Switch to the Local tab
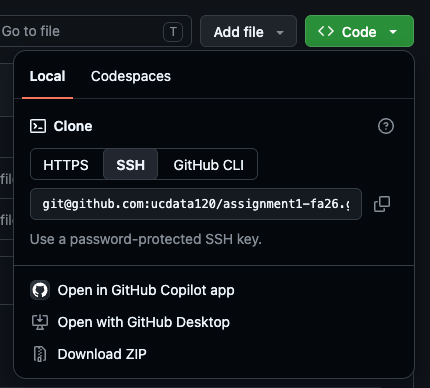 click(x=47, y=76)
